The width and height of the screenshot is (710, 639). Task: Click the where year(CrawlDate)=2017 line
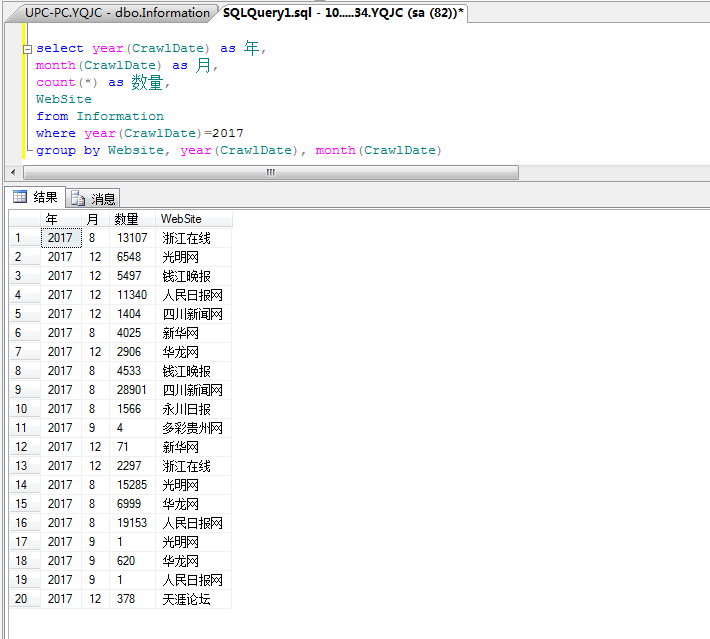pos(140,134)
